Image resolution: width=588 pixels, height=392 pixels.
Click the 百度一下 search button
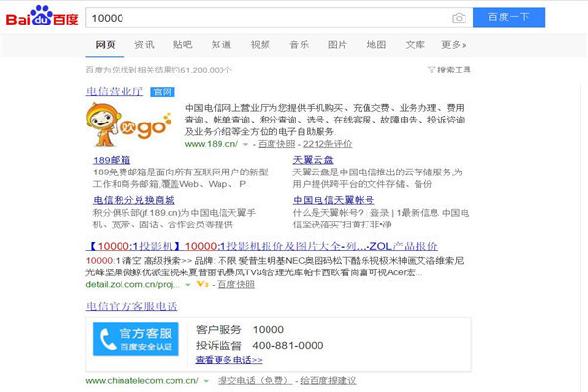click(x=509, y=18)
